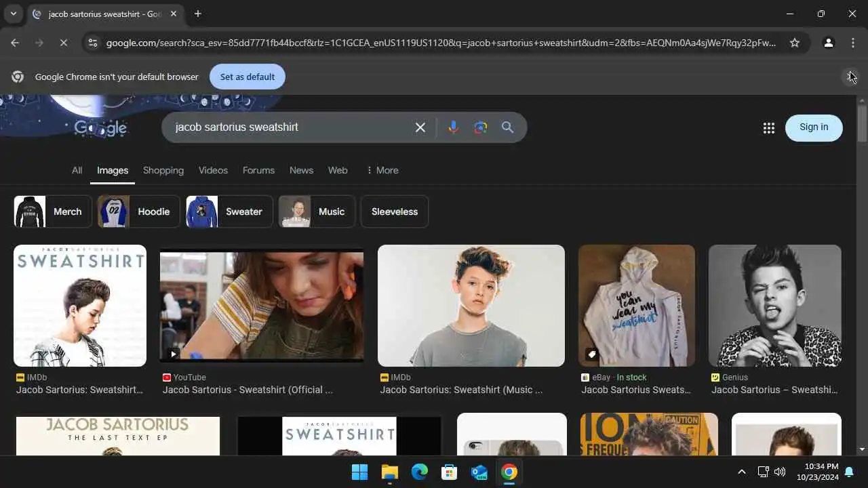This screenshot has width=868, height=488.
Task: Click the Sign in button
Action: (814, 127)
